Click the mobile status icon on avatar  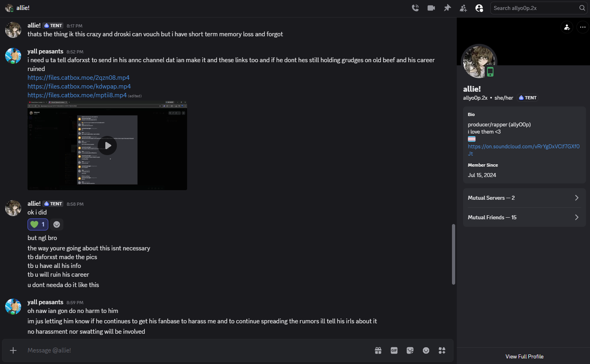coord(490,72)
